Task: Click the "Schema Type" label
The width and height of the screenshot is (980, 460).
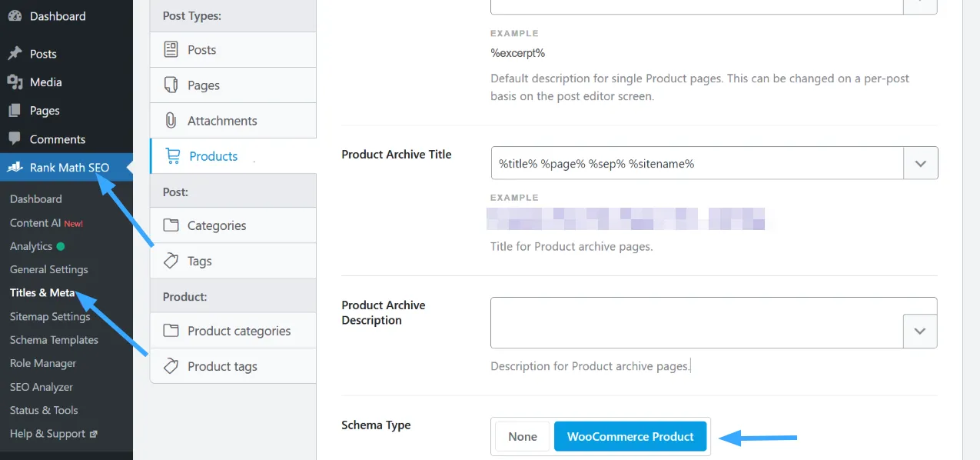Action: [x=376, y=425]
